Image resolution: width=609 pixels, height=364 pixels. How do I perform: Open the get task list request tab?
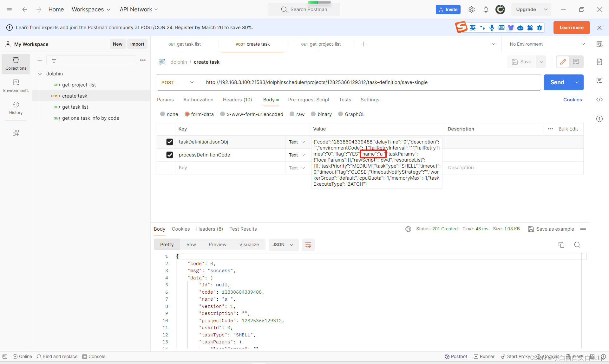pos(185,44)
